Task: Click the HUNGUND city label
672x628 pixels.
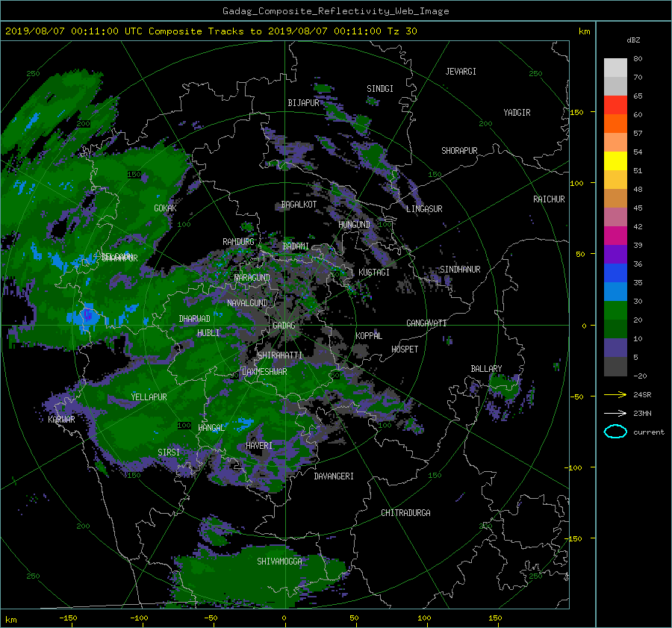Action: (354, 225)
